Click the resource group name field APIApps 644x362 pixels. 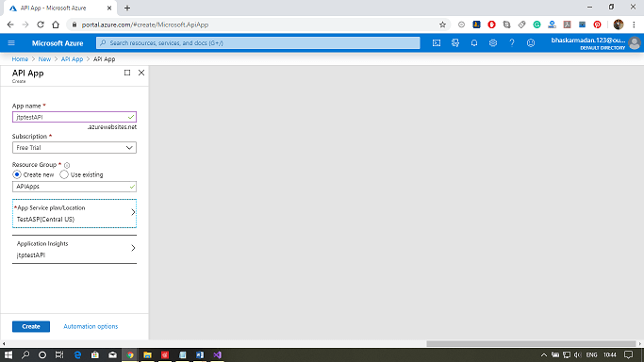tap(74, 187)
